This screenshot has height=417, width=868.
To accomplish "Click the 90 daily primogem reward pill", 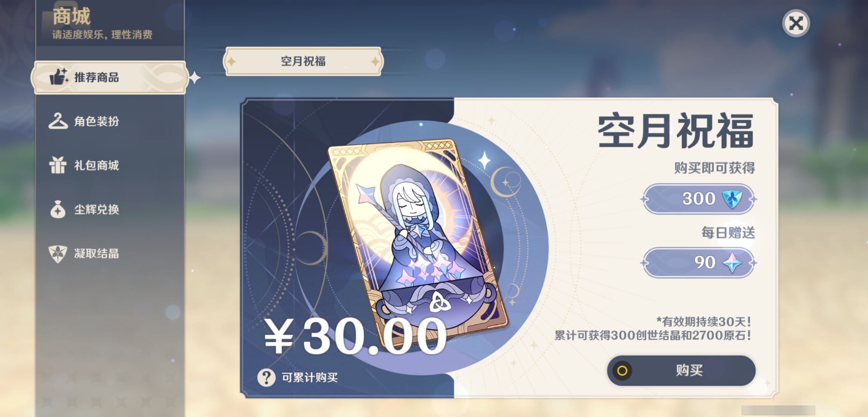I will pyautogui.click(x=698, y=263).
